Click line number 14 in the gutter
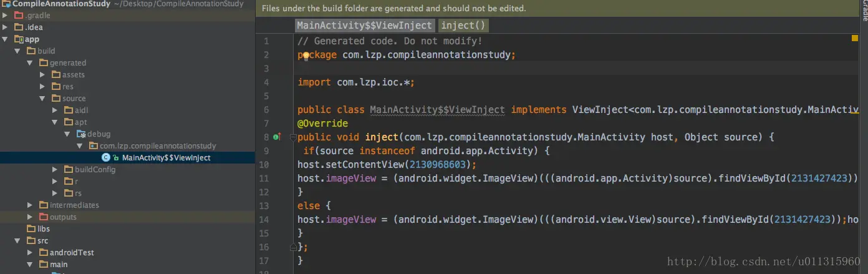The width and height of the screenshot is (868, 274). [x=264, y=219]
